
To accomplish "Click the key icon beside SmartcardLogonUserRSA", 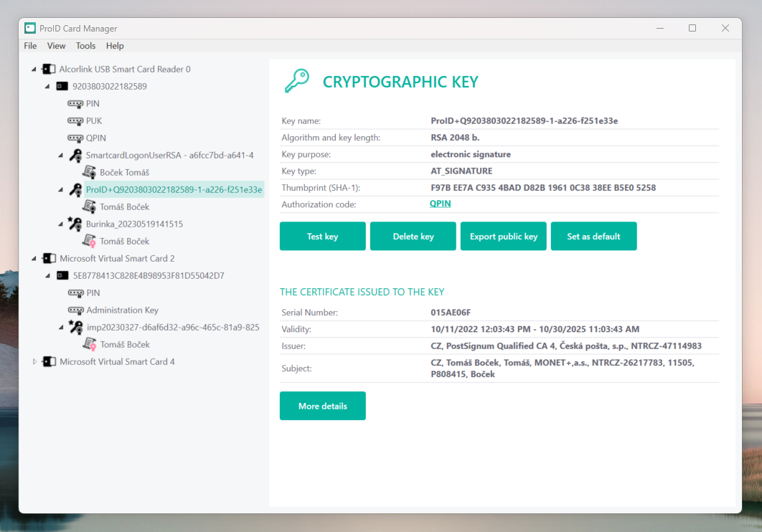I will pyautogui.click(x=75, y=156).
